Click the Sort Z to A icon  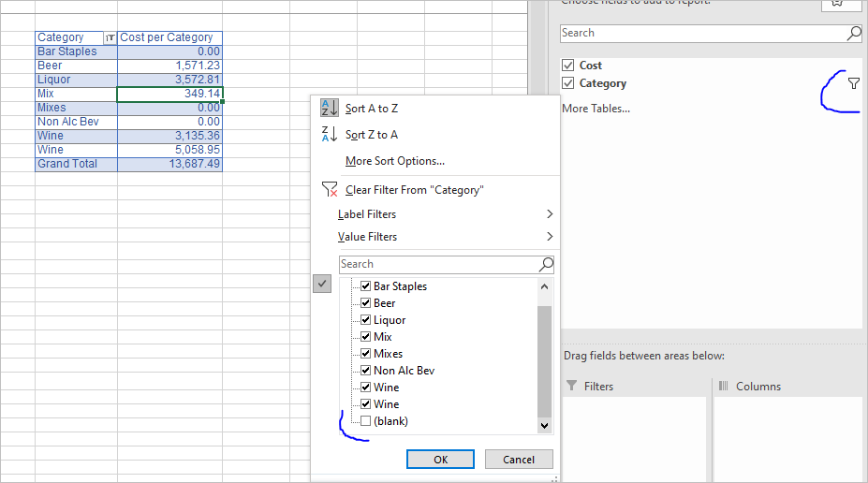(x=330, y=134)
